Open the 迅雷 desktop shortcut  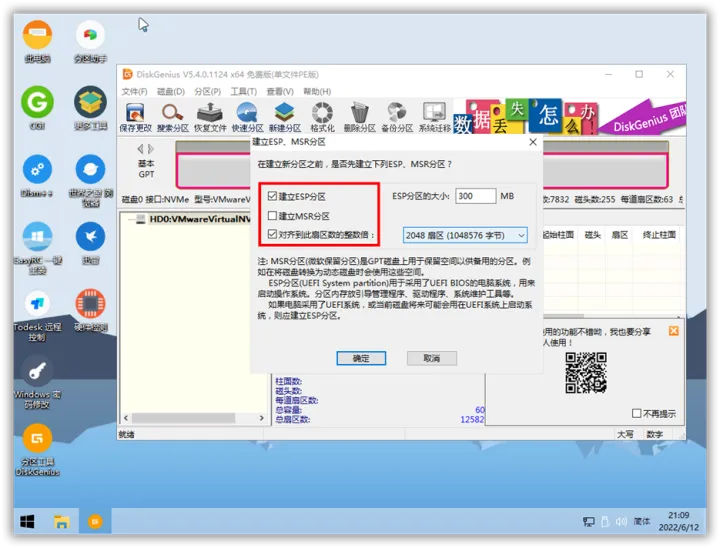(x=90, y=243)
